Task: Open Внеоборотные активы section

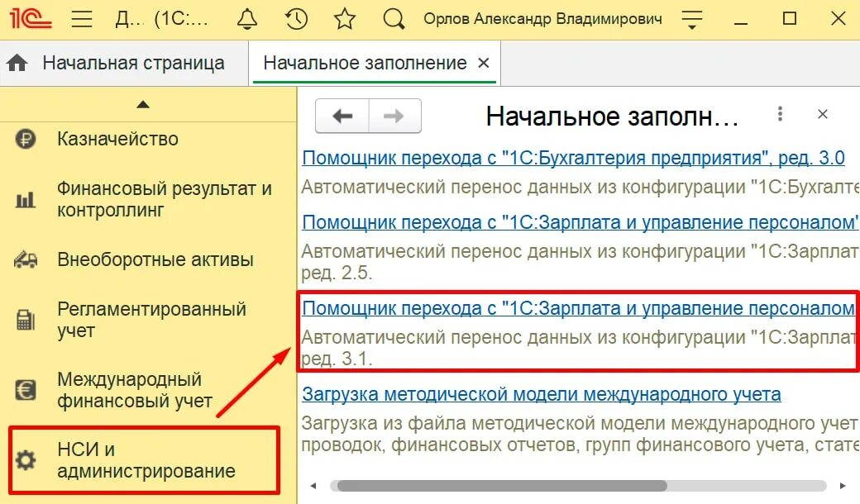Action: (x=155, y=259)
